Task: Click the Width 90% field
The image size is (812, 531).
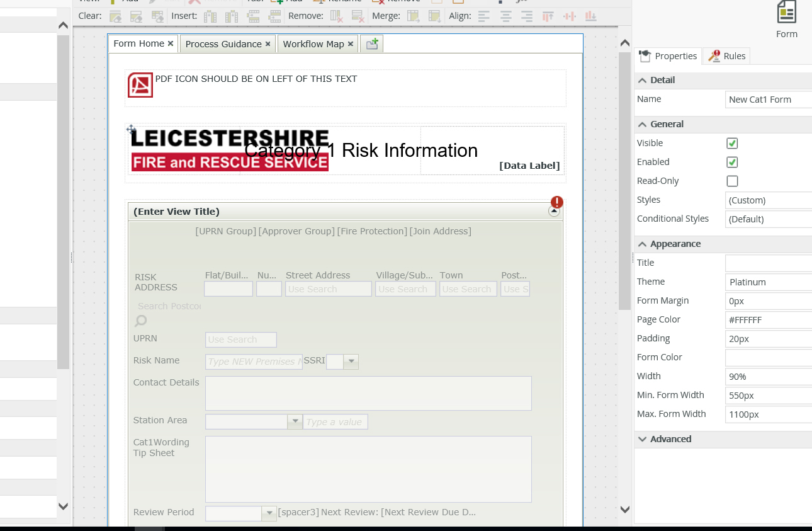Action: tap(769, 376)
